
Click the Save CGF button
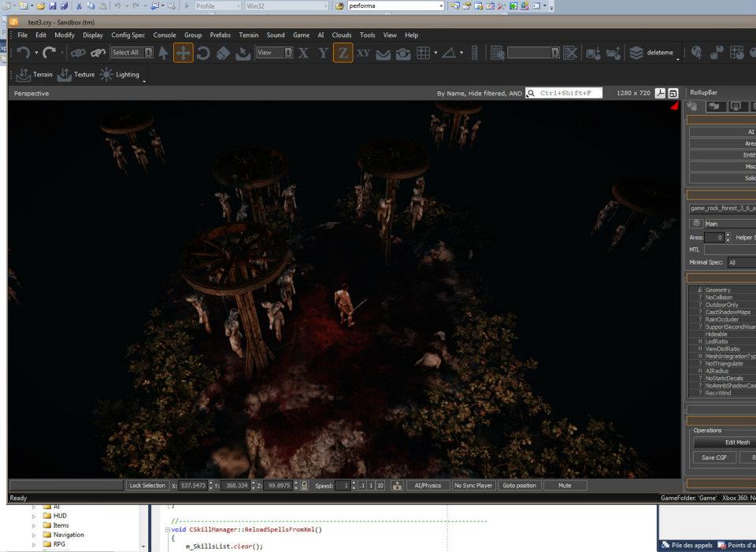(x=714, y=458)
